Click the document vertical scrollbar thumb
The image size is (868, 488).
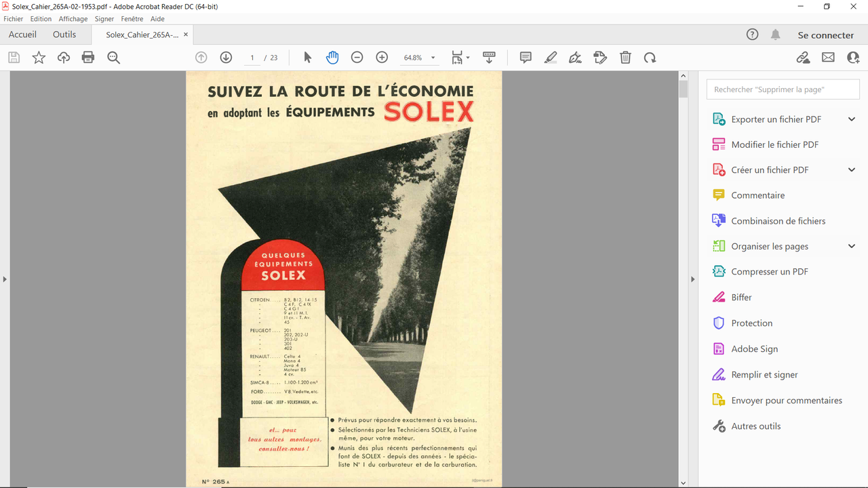(x=684, y=89)
